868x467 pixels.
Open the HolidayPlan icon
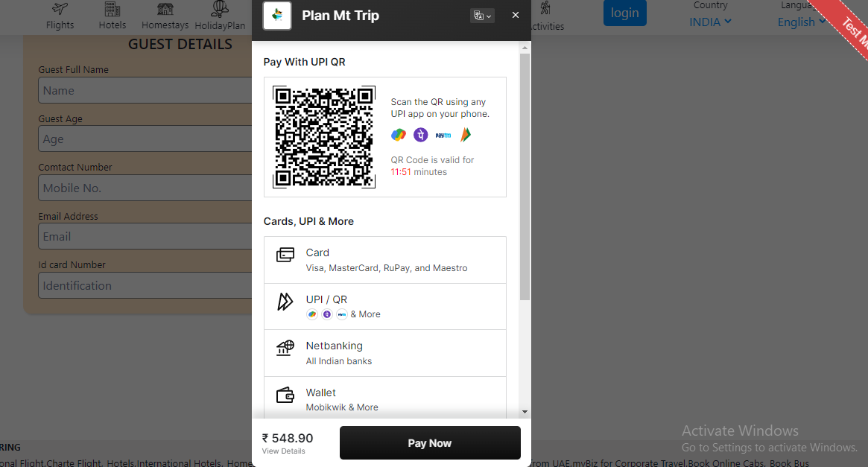[219, 10]
